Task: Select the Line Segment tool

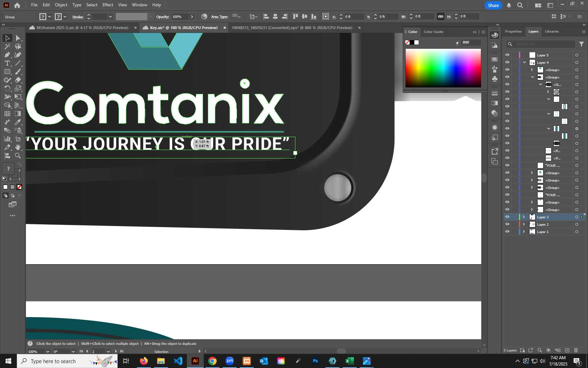Action: (x=18, y=63)
